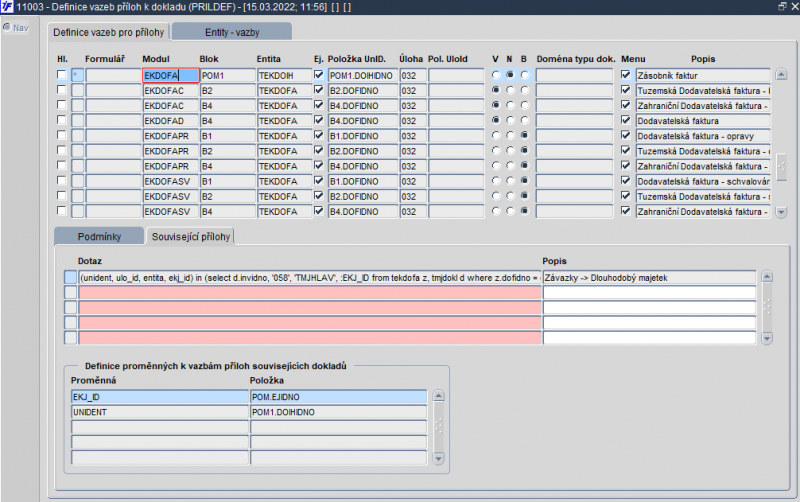Click the Modul field containing EKDOFA

pos(169,75)
